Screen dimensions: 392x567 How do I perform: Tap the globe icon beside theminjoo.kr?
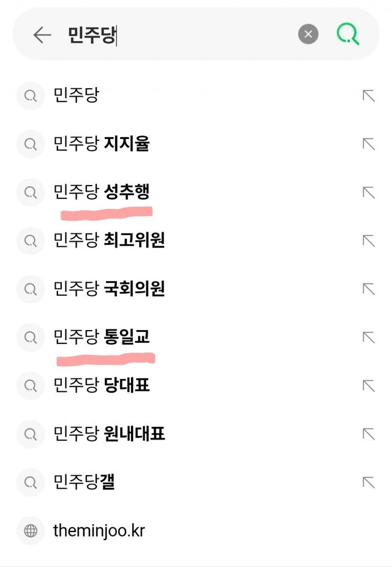(30, 531)
